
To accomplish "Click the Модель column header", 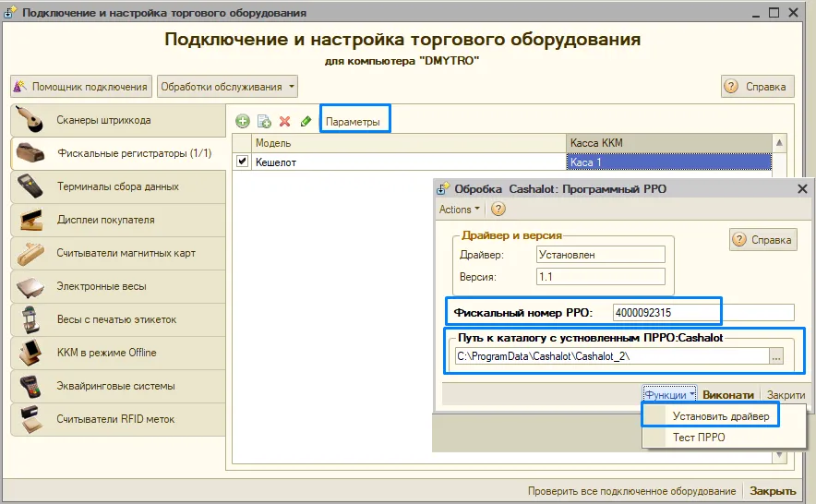I will tap(409, 143).
